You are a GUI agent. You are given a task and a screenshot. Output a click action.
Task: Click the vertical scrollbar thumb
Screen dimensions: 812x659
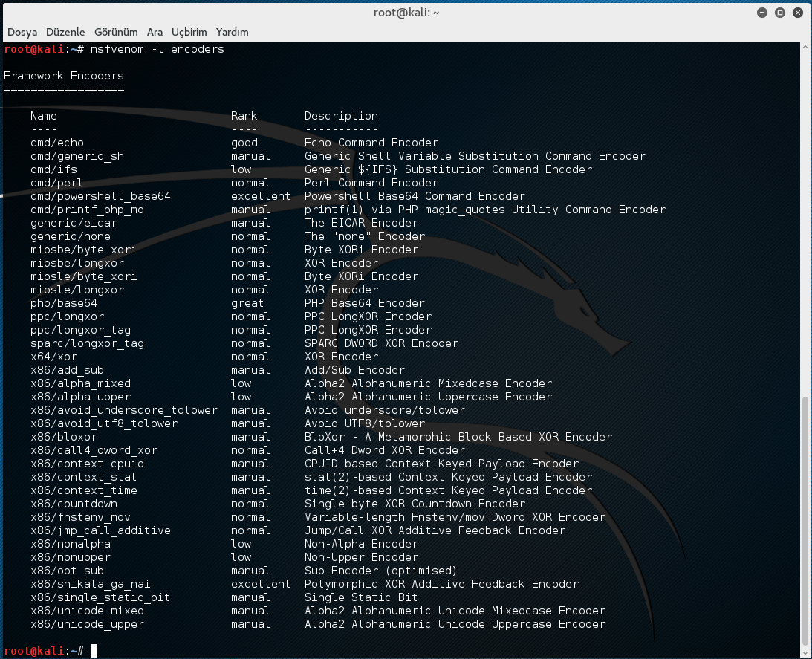[806, 520]
